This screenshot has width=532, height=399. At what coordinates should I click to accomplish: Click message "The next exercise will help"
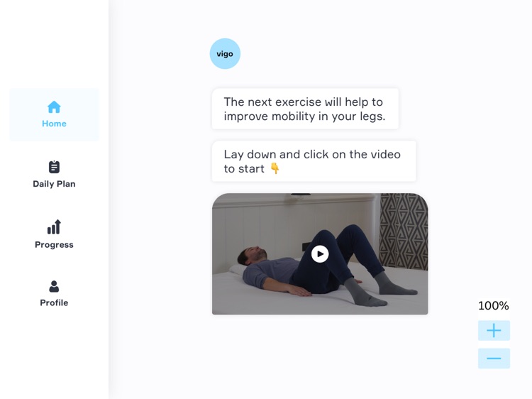[x=305, y=109]
